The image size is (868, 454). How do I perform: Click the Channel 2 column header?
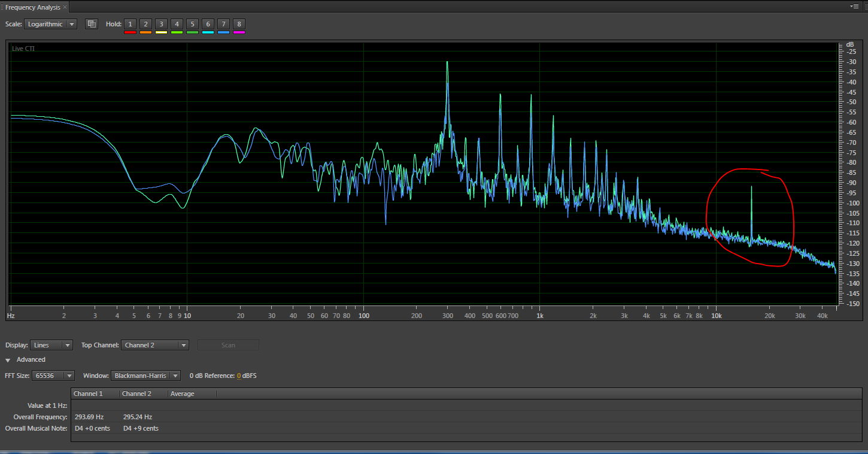[x=144, y=394]
